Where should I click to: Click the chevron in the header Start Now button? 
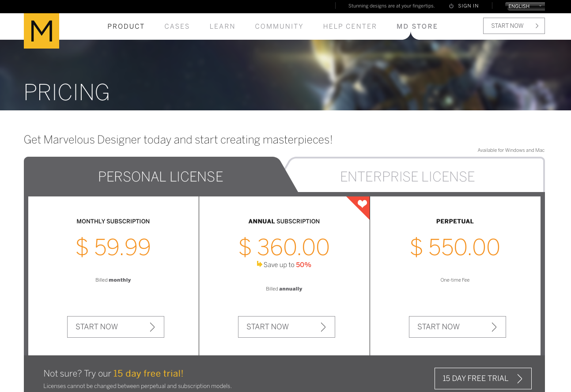coord(537,26)
